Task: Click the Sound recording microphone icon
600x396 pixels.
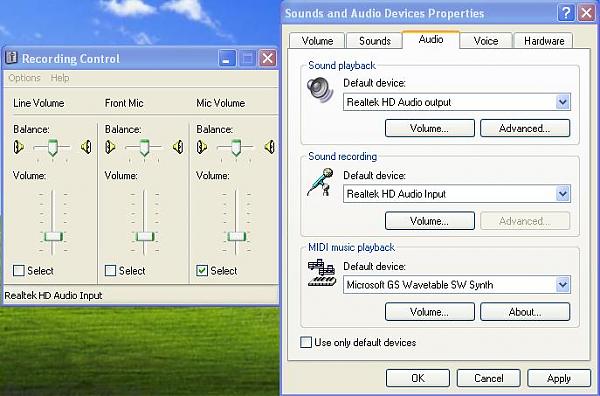Action: click(x=320, y=182)
